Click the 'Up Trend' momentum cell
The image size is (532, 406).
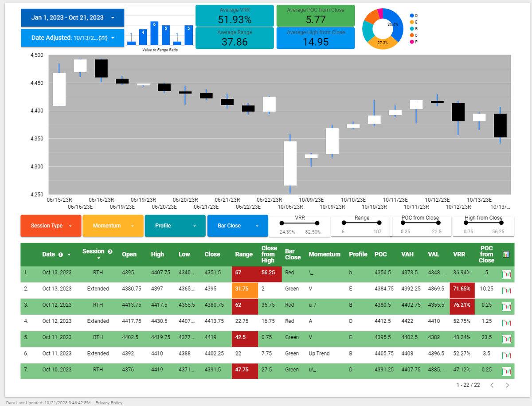[x=320, y=354]
